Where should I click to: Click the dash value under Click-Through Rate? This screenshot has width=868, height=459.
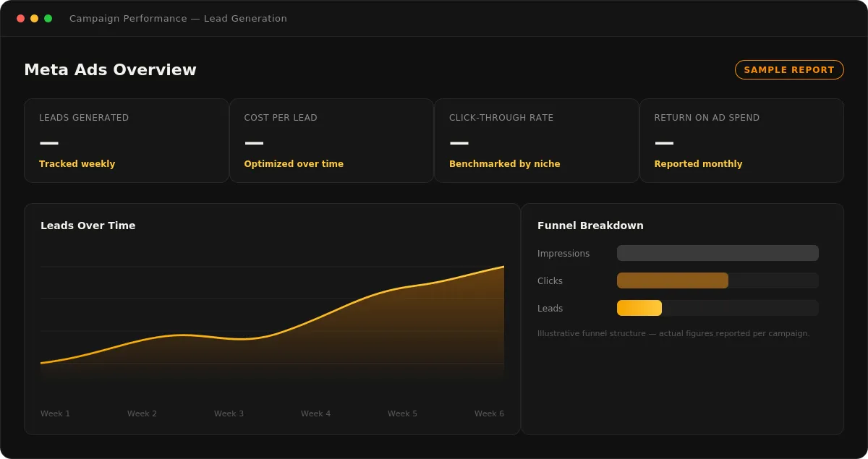coord(459,142)
